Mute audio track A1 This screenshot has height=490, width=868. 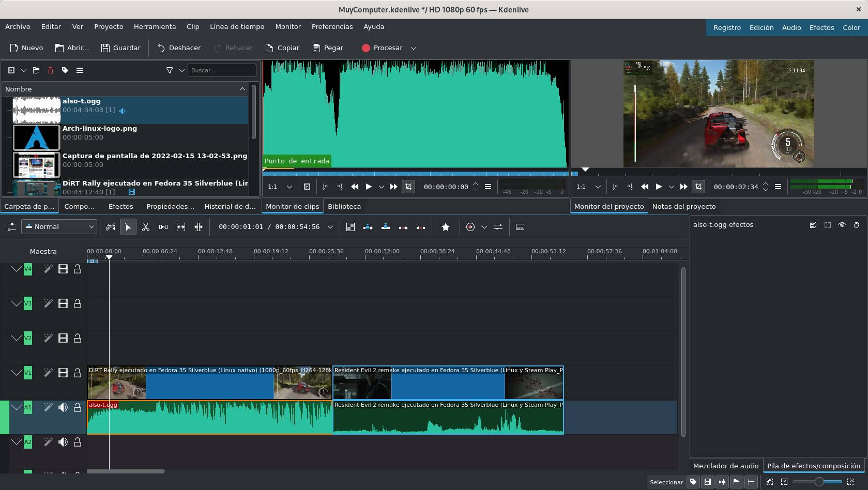63,407
